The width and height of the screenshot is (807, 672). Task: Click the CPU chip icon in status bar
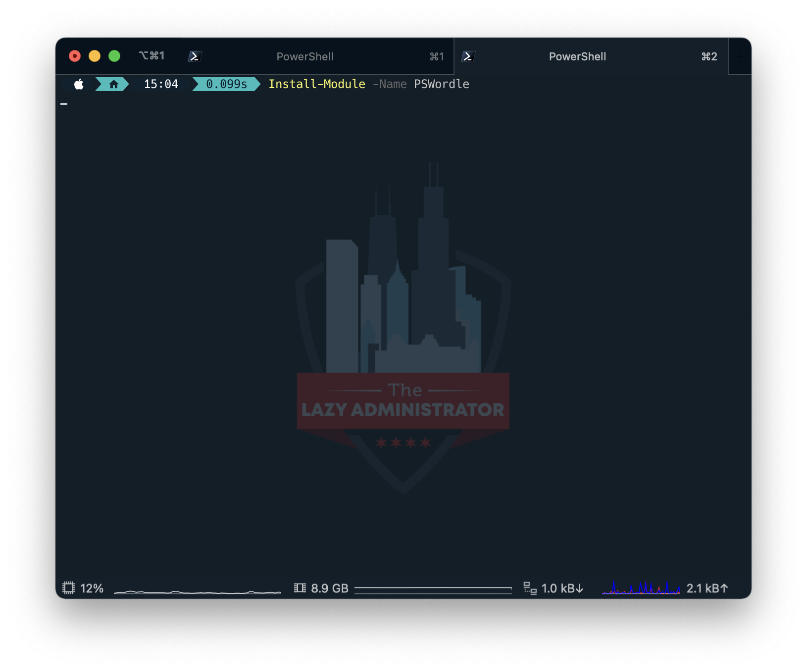coord(69,588)
